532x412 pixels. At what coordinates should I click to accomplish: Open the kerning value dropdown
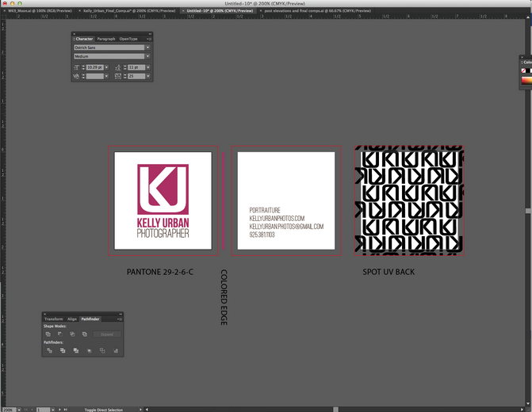coord(106,76)
